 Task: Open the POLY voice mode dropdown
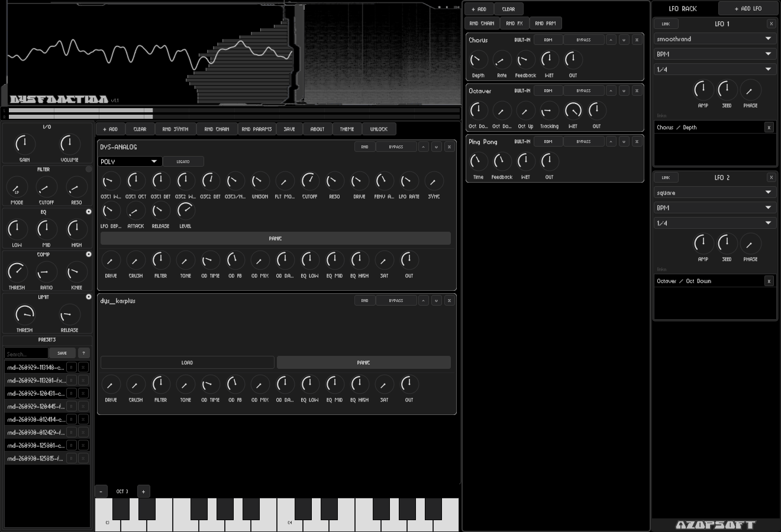pos(130,161)
